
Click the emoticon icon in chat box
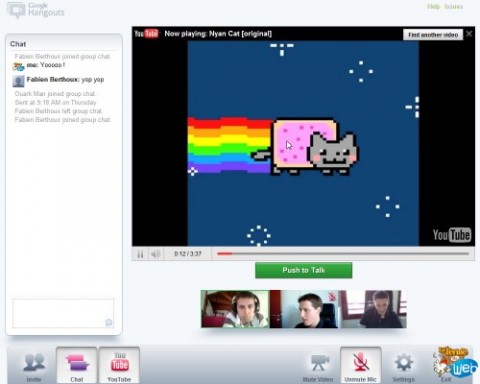tap(109, 322)
